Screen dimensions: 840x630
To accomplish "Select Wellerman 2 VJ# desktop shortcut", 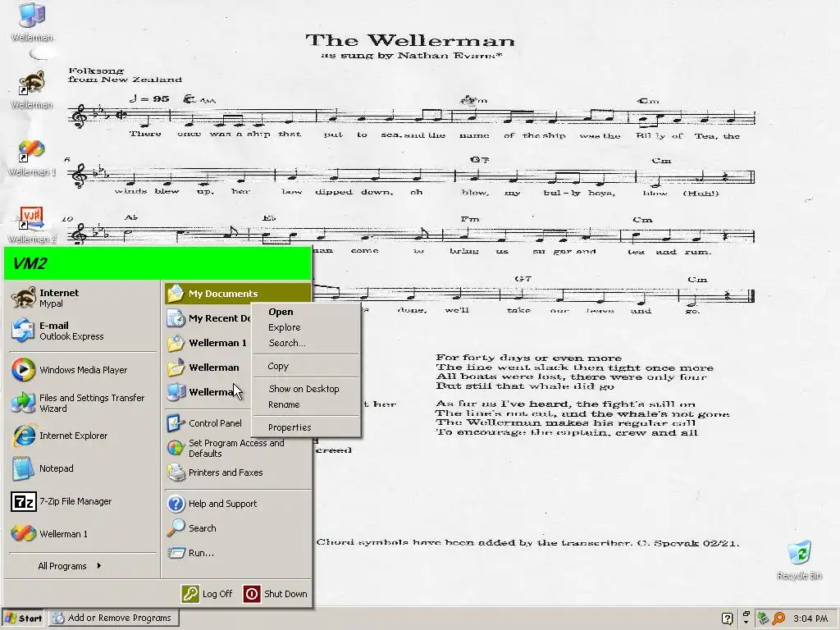I will (32, 224).
